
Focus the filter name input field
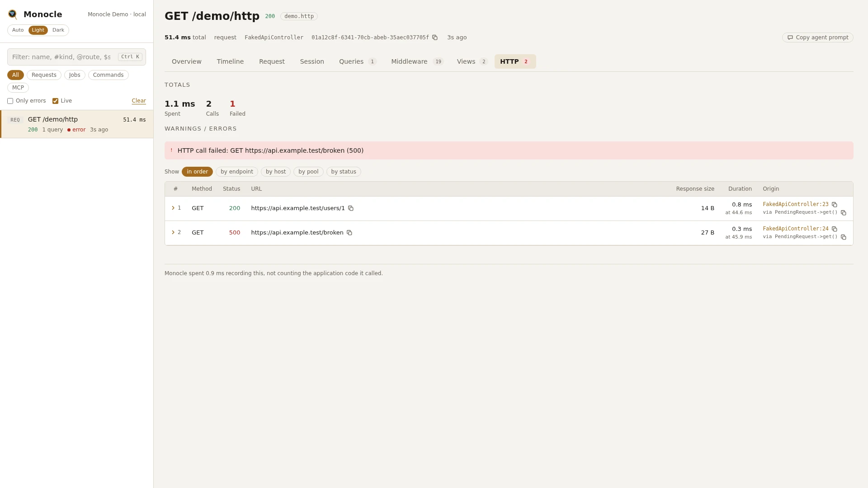click(x=76, y=57)
